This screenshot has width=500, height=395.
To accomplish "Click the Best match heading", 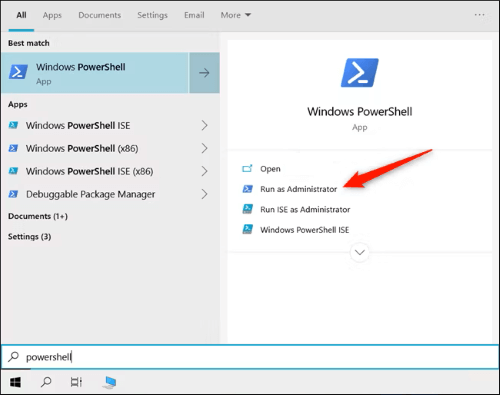I will tap(29, 43).
